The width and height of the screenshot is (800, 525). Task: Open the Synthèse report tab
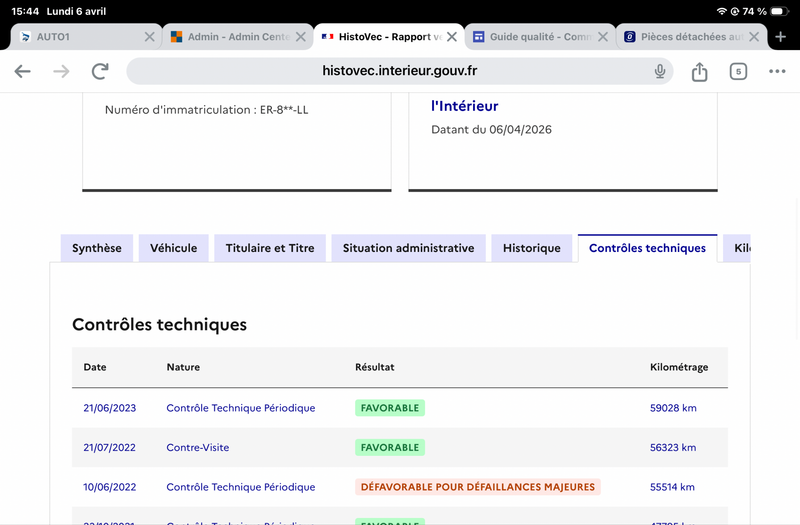coord(97,248)
